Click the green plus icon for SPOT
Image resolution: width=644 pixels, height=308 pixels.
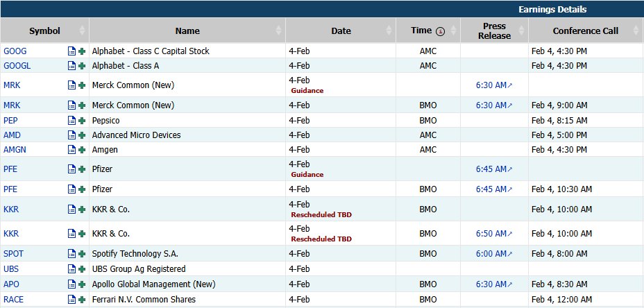point(82,254)
